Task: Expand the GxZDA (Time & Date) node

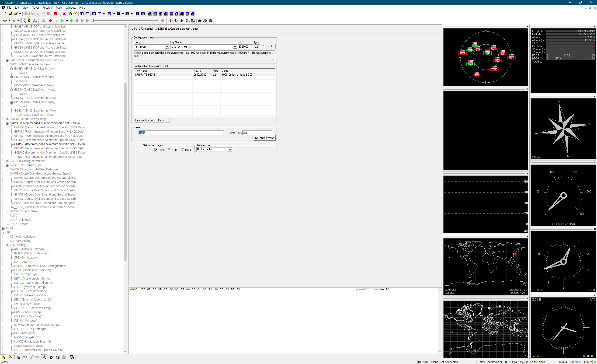Action: point(7,211)
